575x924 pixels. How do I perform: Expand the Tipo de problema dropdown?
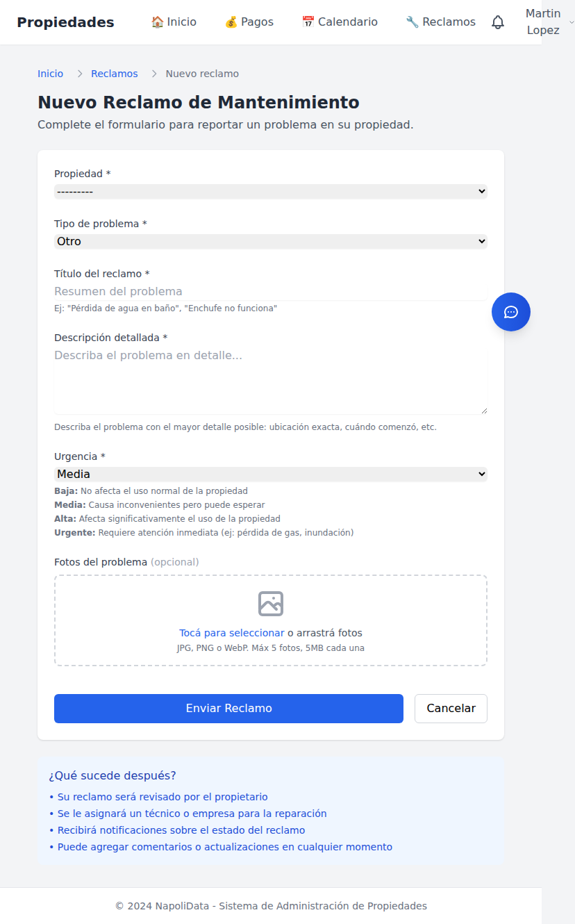tap(271, 242)
